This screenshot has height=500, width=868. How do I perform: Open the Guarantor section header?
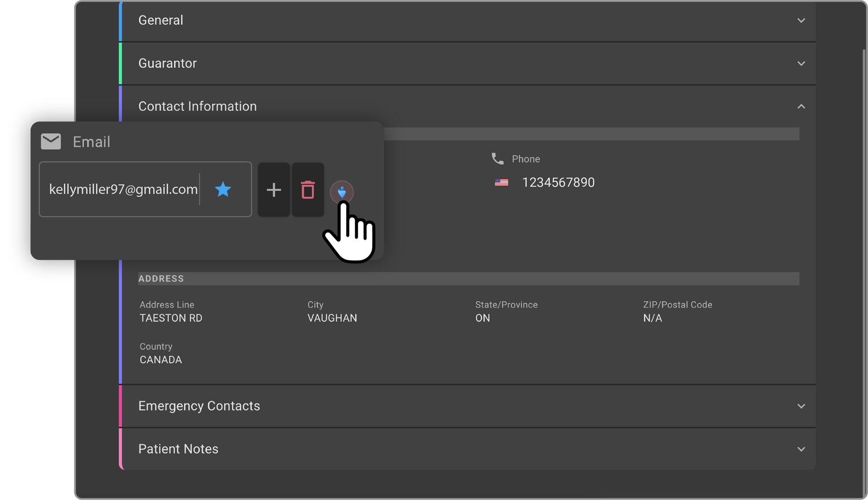[167, 64]
